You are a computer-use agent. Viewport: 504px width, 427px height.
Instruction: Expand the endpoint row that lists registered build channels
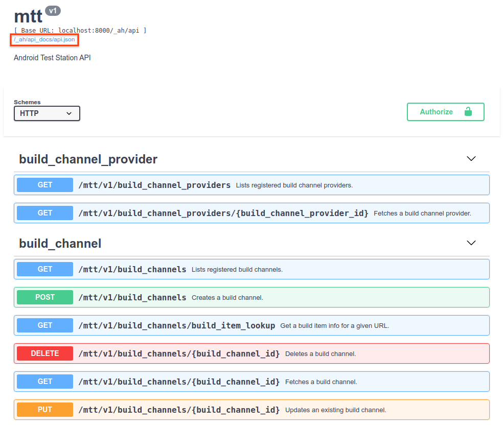pos(251,269)
